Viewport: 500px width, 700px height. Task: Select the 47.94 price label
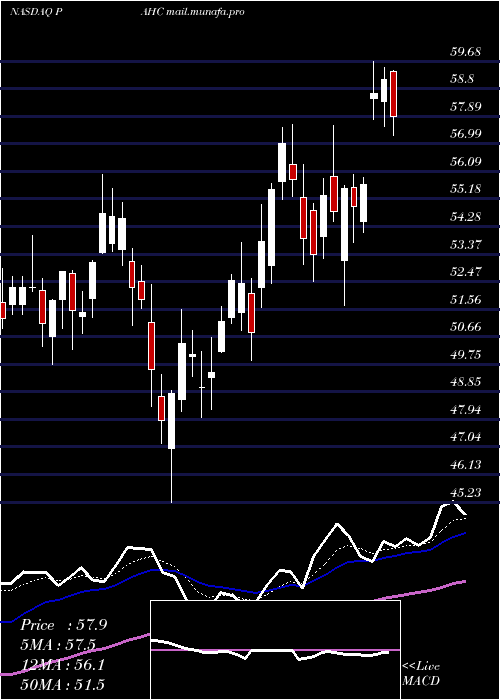[x=466, y=410]
